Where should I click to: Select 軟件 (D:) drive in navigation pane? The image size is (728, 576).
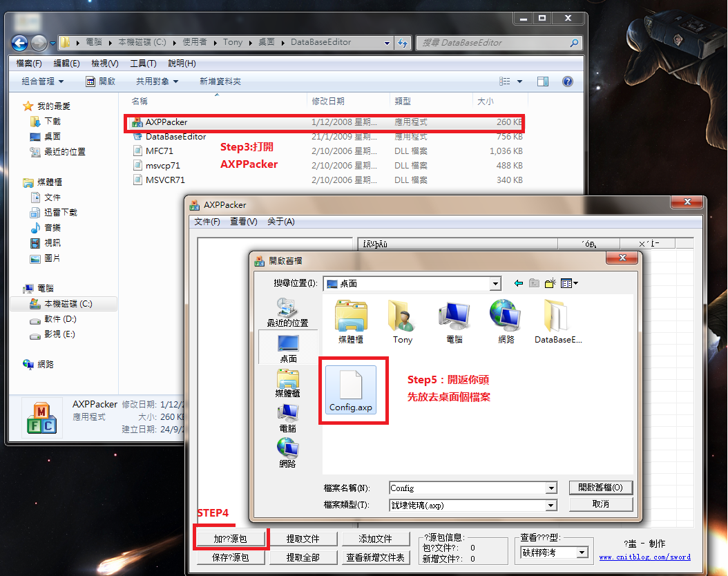53,319
